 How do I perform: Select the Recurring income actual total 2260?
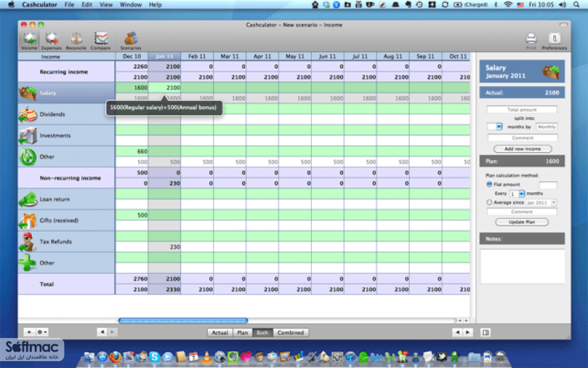[132, 67]
